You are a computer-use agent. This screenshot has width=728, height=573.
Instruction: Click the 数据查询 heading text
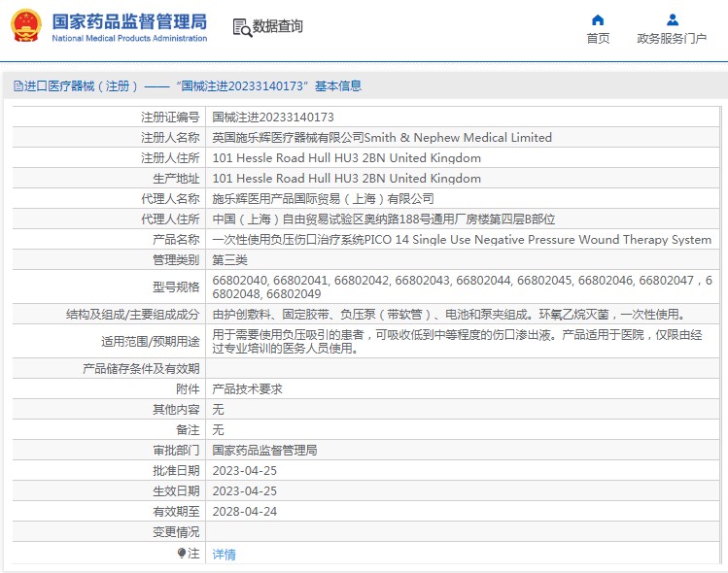click(277, 26)
